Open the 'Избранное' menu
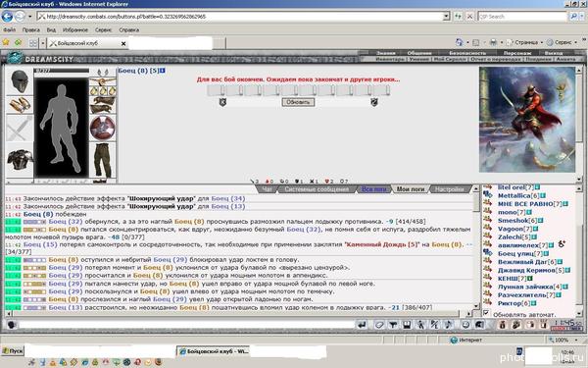Screen dimensions: 588x368 pos(75,29)
